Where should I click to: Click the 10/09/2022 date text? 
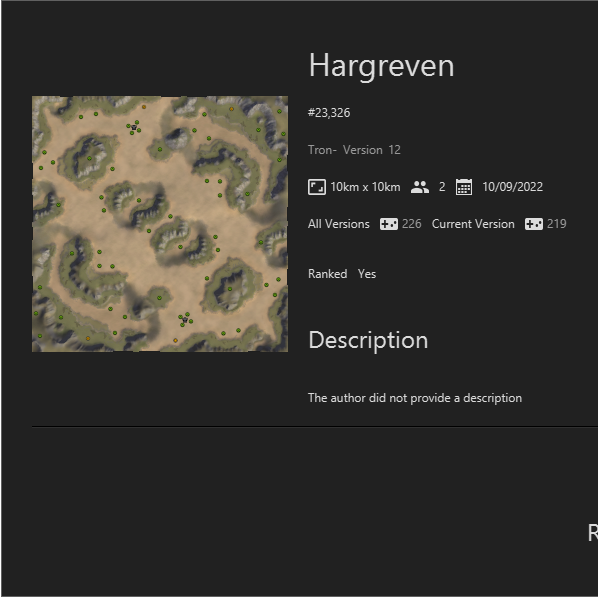click(x=512, y=187)
